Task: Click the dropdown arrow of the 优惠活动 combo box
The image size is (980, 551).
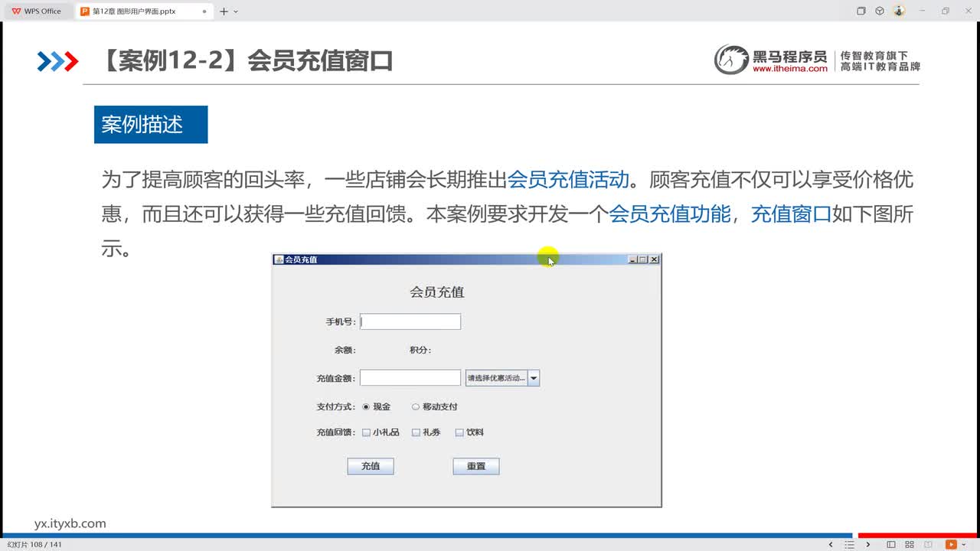Action: point(534,378)
